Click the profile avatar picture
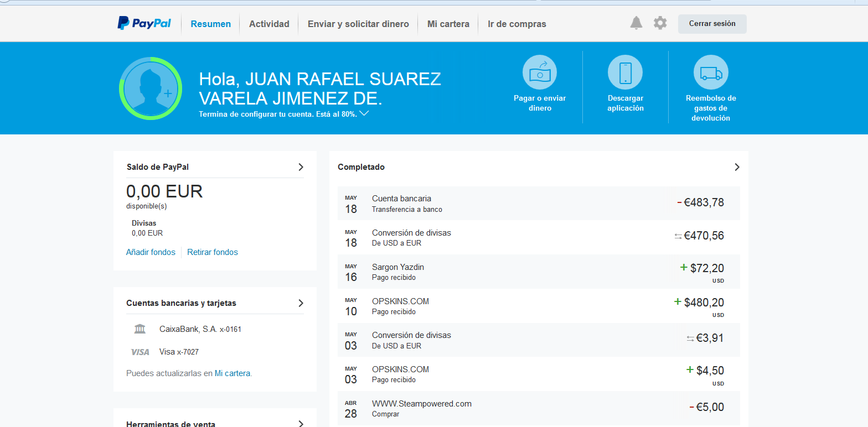The image size is (868, 427). [x=150, y=88]
